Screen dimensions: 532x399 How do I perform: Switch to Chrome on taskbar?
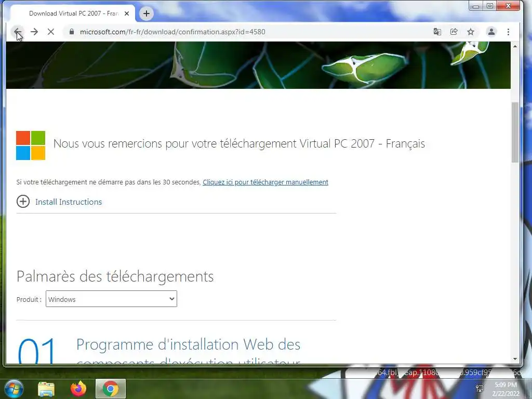click(111, 389)
